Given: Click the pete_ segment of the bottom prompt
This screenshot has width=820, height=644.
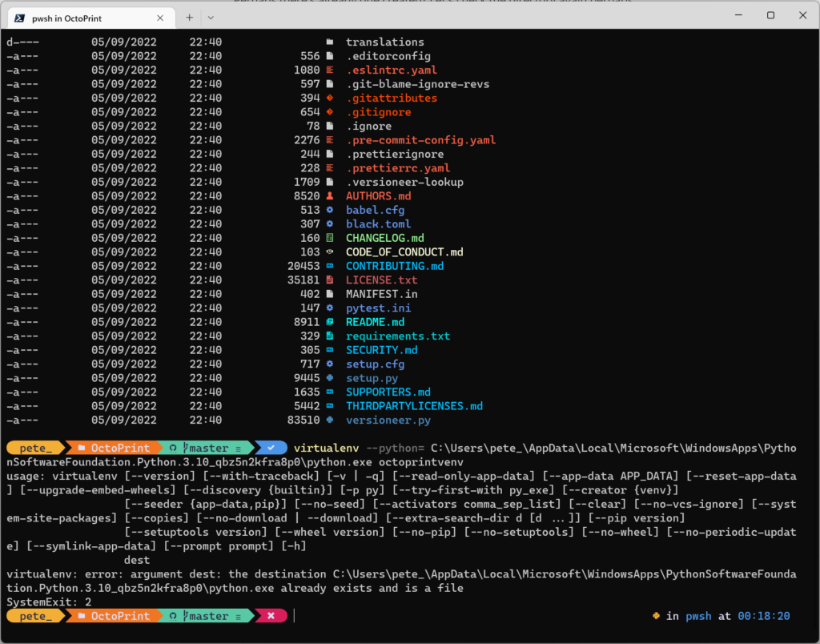Looking at the screenshot, I should (35, 616).
